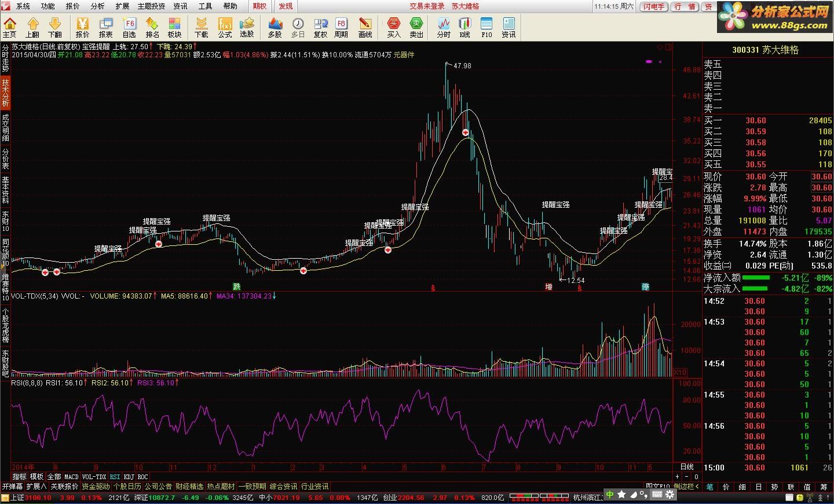Open the 帮助 menu

230,6
